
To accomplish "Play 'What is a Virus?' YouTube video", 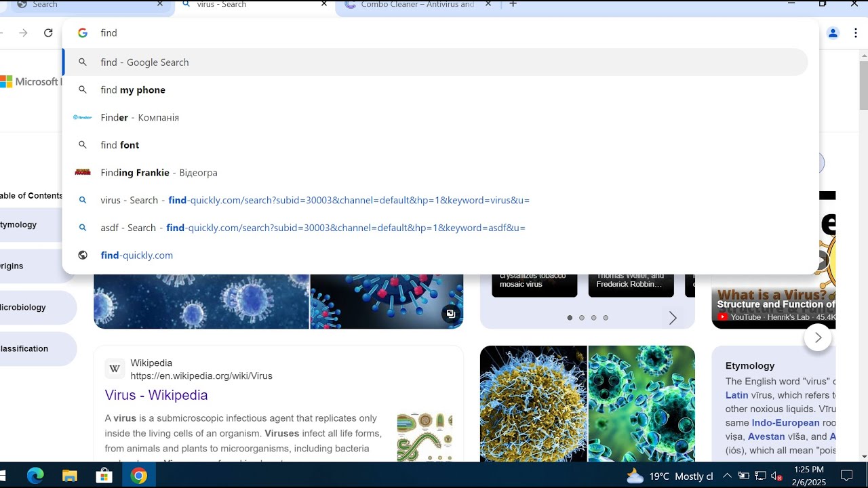I will (774, 302).
